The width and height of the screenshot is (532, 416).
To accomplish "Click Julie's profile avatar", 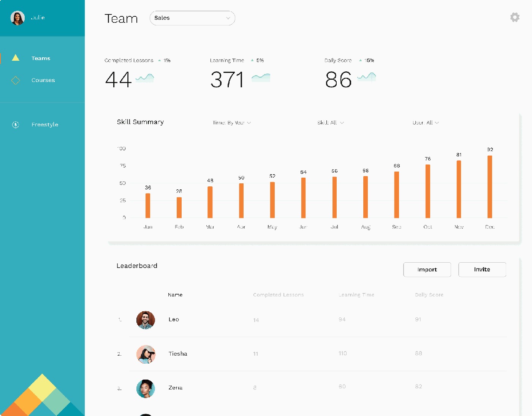I will pos(17,18).
